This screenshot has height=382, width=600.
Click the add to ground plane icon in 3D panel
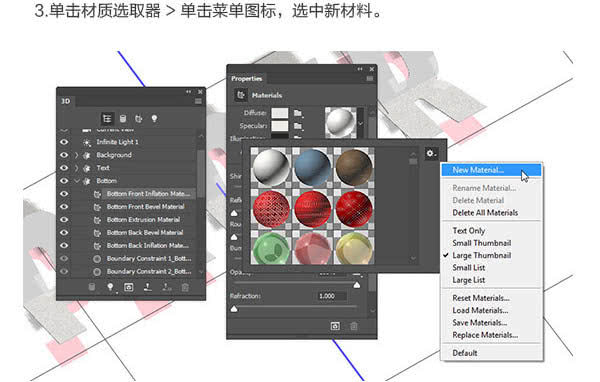point(148,287)
